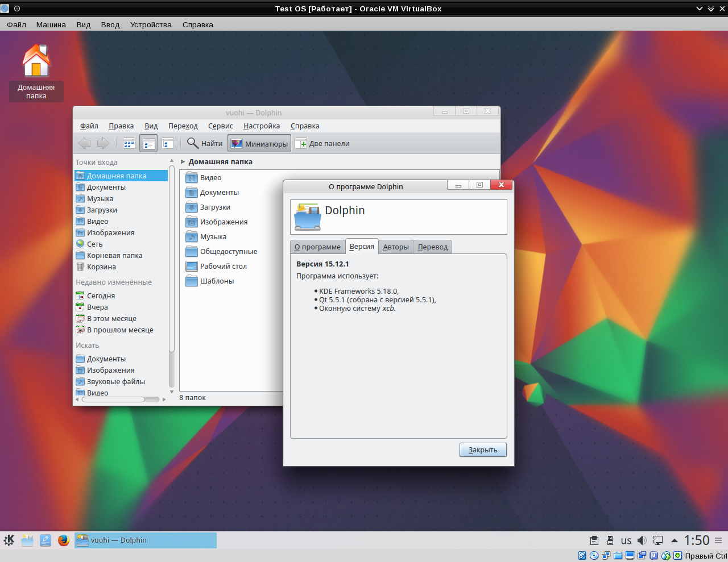Viewport: 728px width, 562px height.
Task: Click the Найти search toolbar button
Action: coord(205,144)
